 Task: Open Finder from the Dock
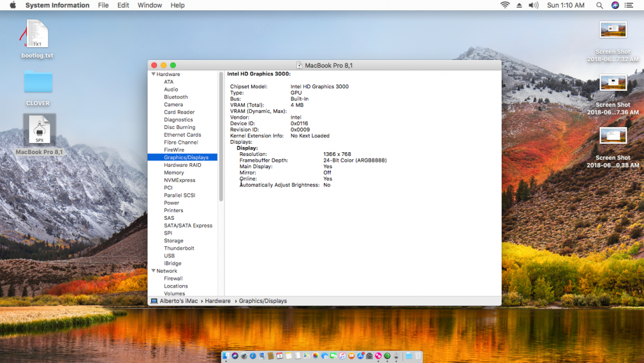(226, 356)
